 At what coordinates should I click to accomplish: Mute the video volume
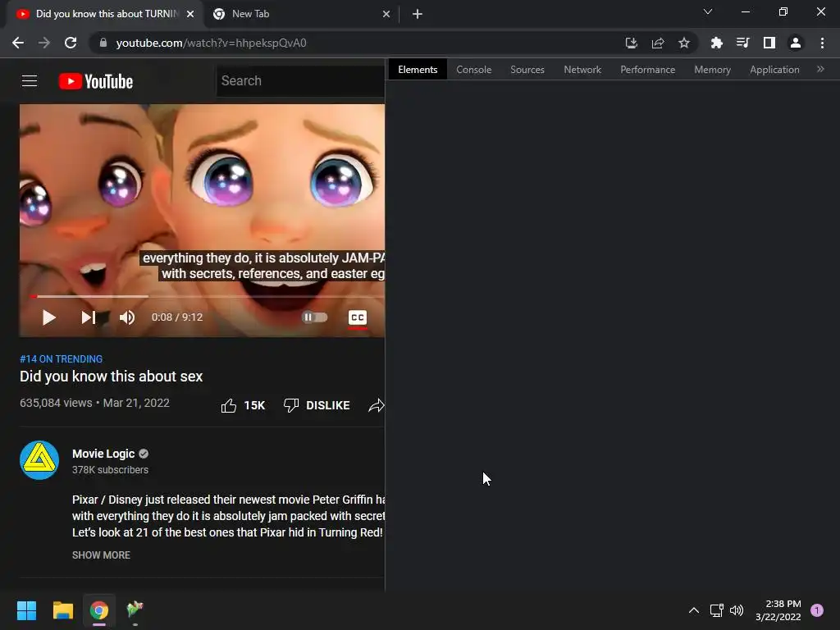127,317
